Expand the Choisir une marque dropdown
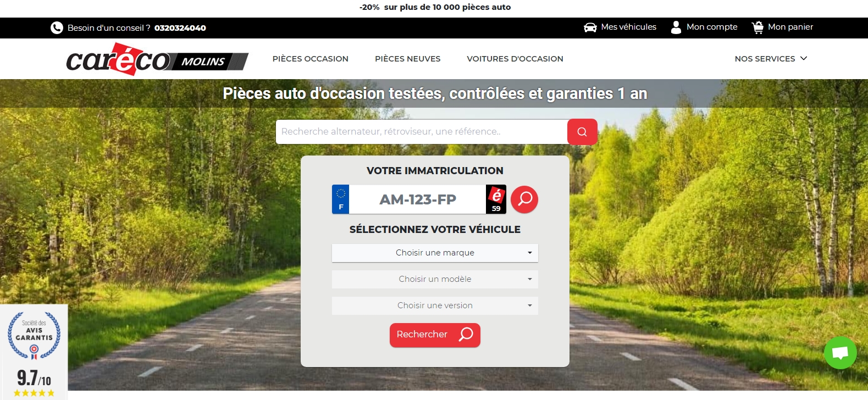868x400 pixels. point(435,253)
